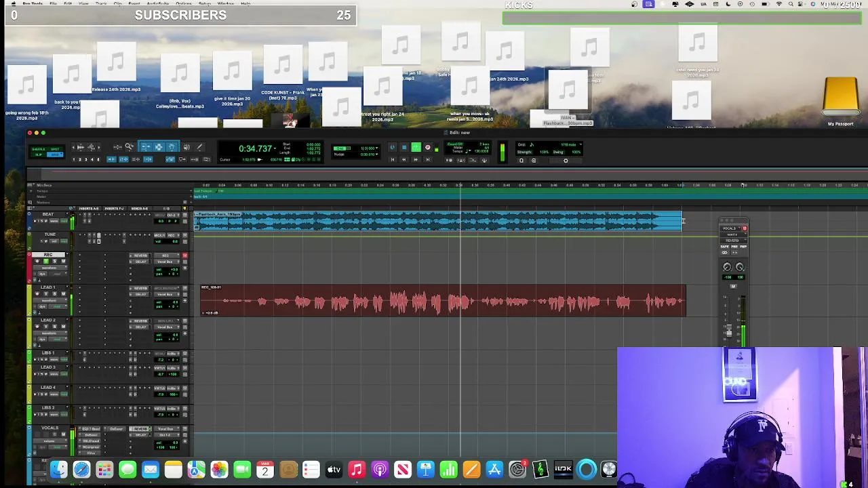
Task: Select zoom preset number 1
Action: tap(73, 159)
